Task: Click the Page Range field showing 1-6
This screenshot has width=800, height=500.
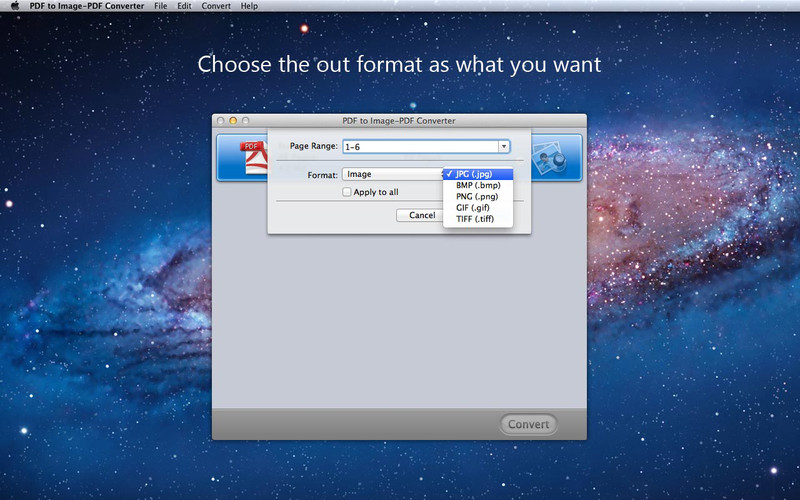Action: (420, 146)
